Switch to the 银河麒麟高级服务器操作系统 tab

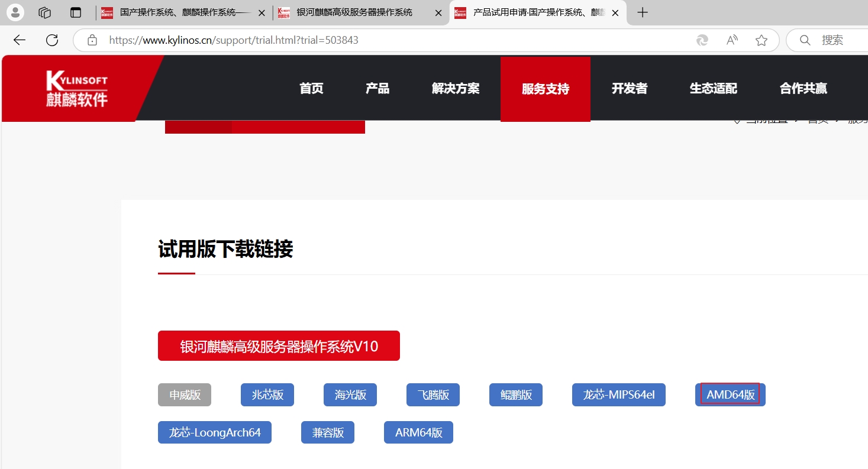click(360, 12)
